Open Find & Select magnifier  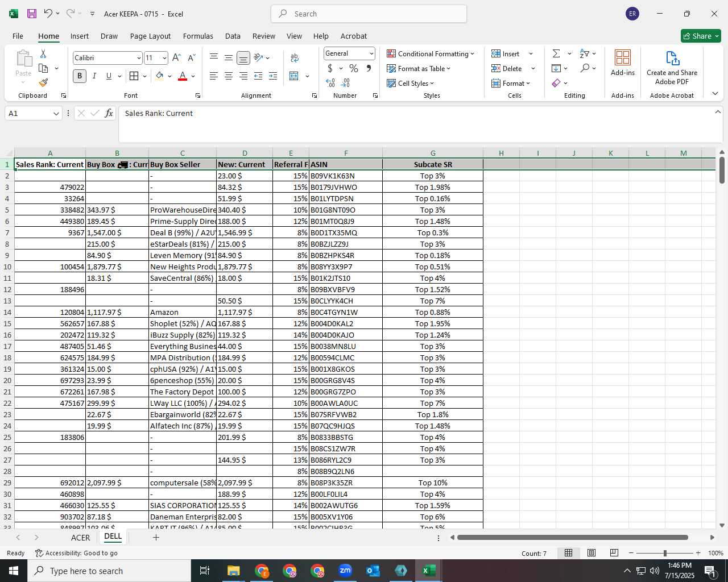click(x=585, y=68)
